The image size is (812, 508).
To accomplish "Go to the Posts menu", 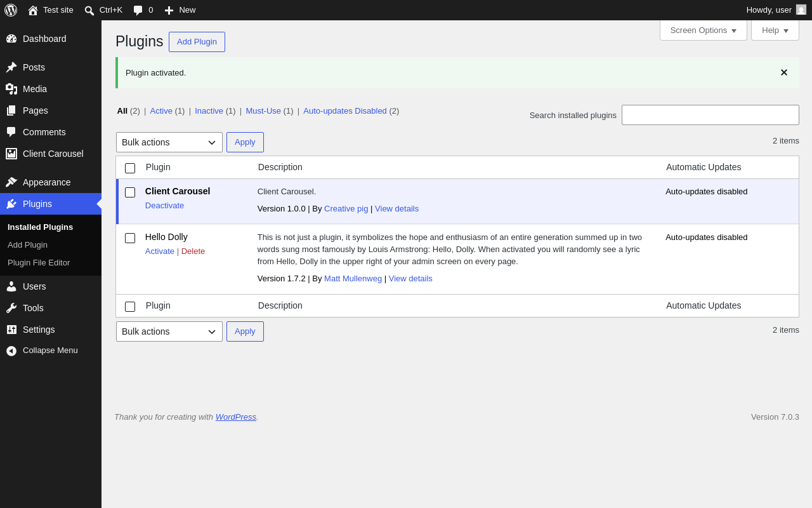I will [x=51, y=67].
